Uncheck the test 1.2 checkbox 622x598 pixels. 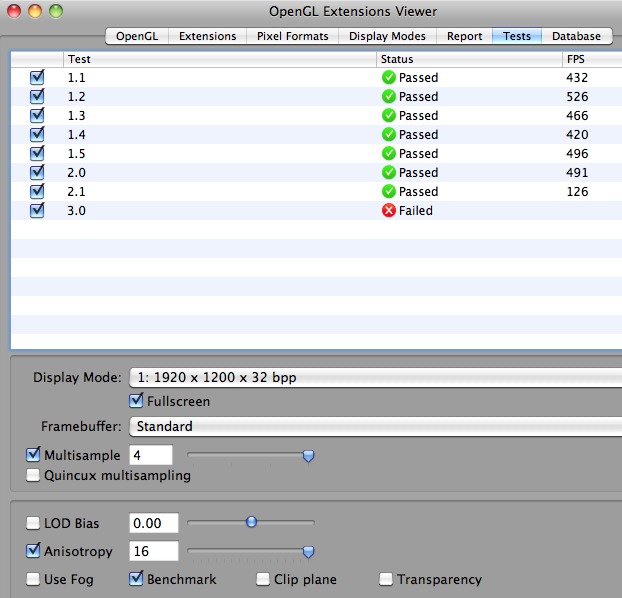tap(37, 96)
